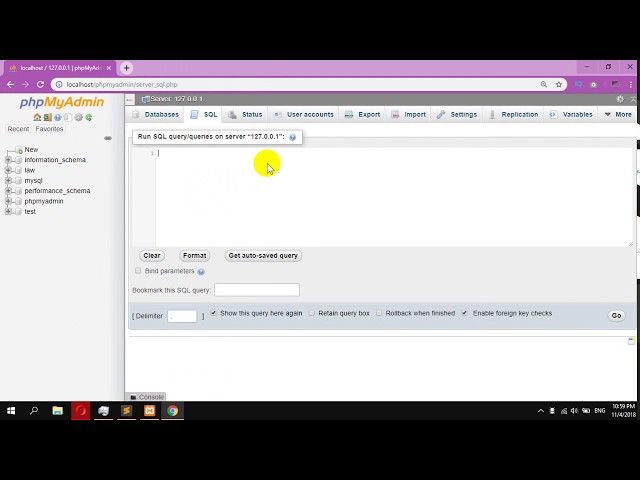Image resolution: width=640 pixels, height=480 pixels.
Task: Click the log out icon in sidebar
Action: 47,118
